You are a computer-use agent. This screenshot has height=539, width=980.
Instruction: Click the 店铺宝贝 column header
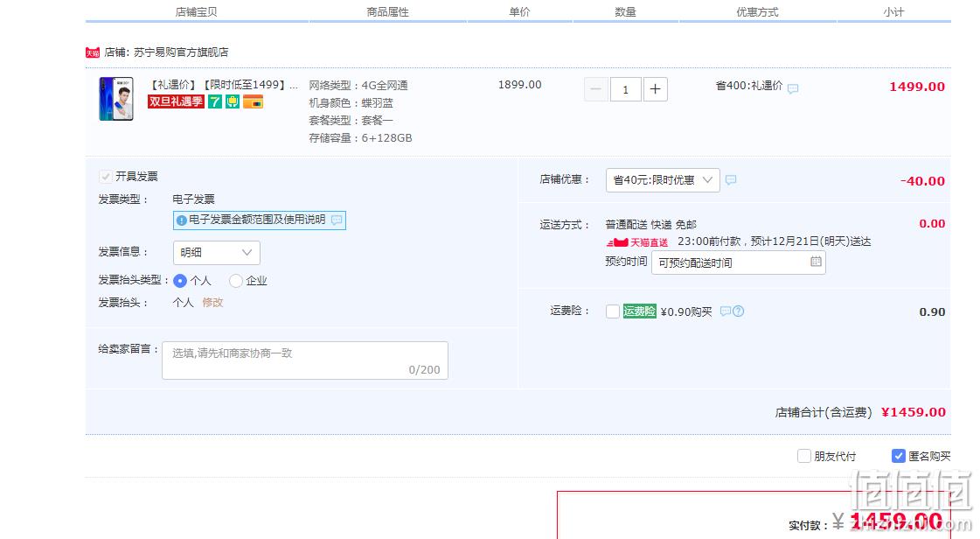pos(196,12)
